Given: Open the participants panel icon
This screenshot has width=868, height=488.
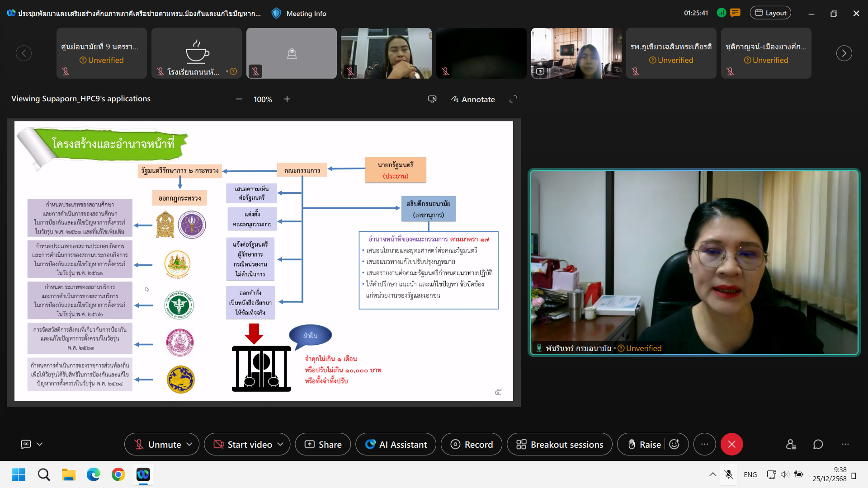Looking at the screenshot, I should coord(791,444).
